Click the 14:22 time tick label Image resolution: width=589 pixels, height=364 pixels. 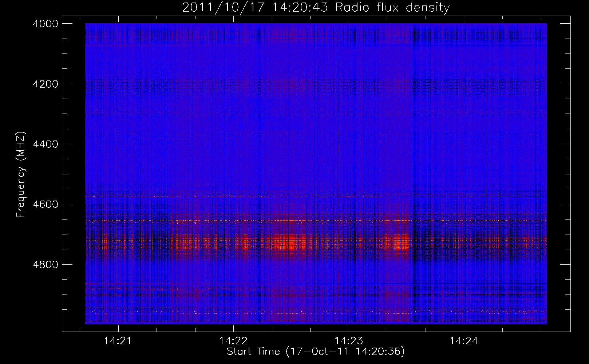click(x=233, y=341)
